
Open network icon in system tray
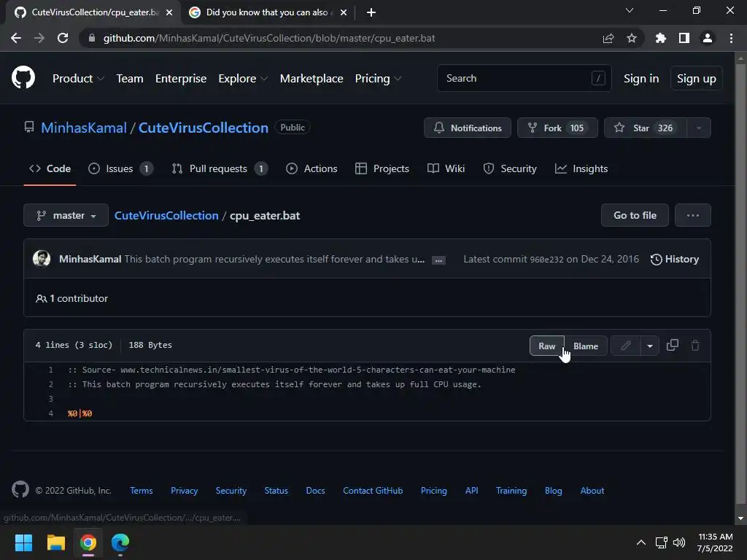pyautogui.click(x=661, y=542)
